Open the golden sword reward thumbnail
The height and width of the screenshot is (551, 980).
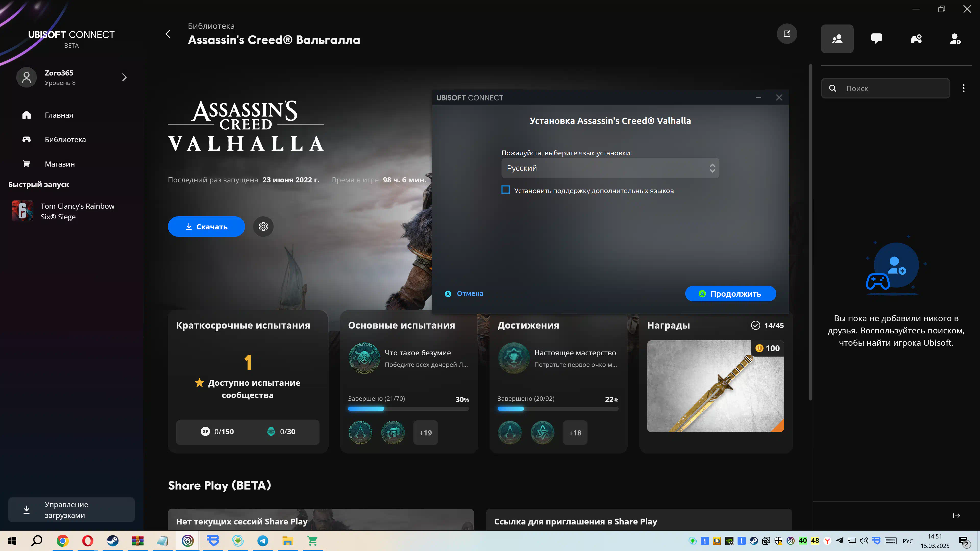coord(715,386)
